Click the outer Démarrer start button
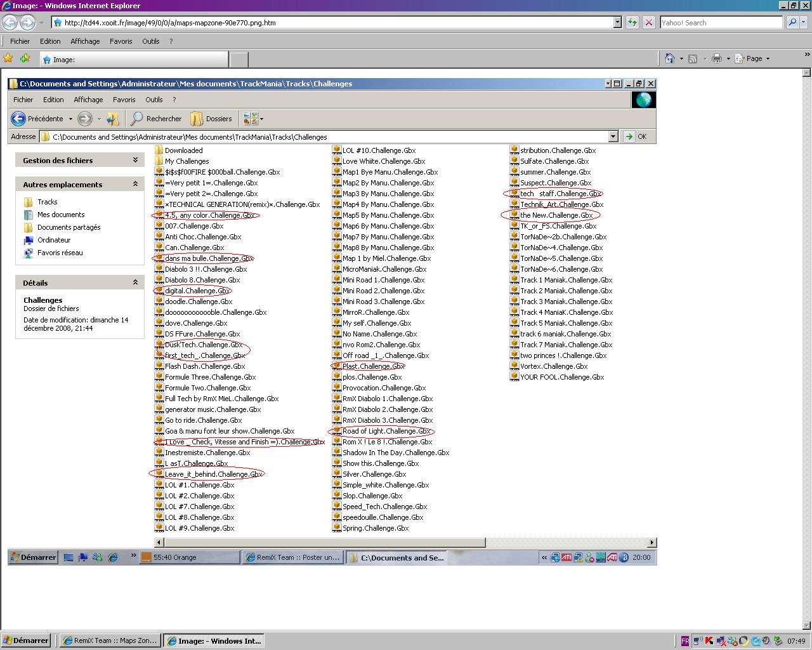Screen dimensions: 812x650 pos(25,640)
